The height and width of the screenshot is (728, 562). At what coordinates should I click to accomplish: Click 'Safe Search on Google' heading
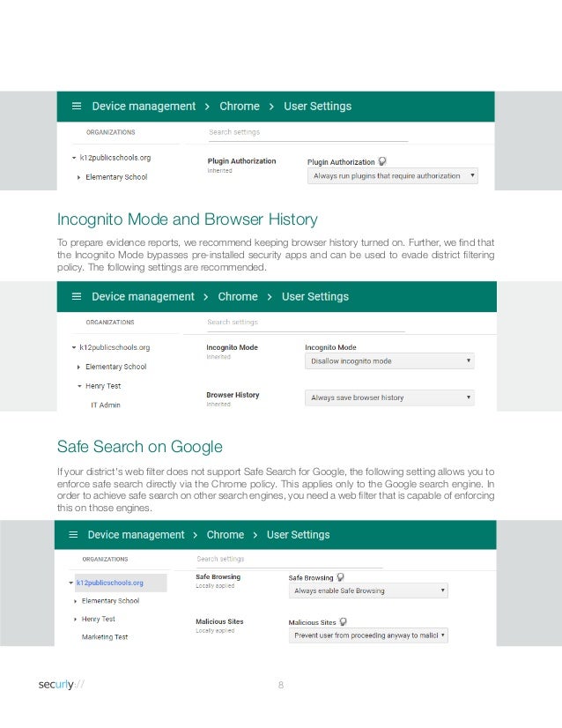click(x=140, y=447)
